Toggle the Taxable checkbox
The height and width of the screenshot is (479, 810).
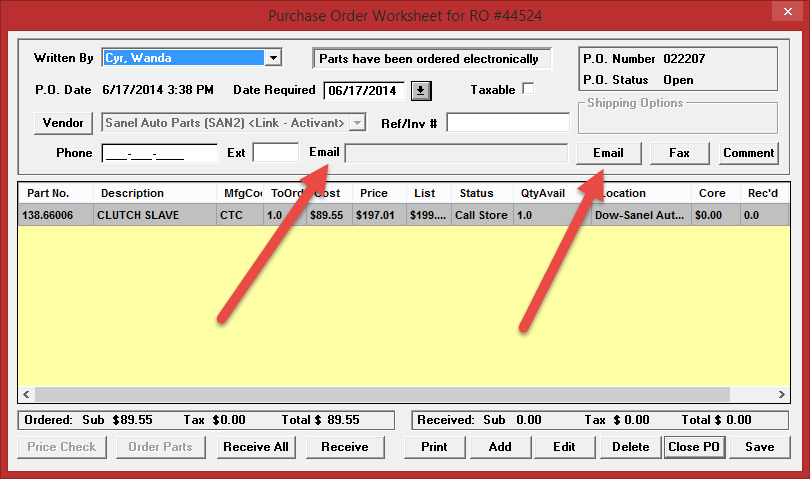pyautogui.click(x=528, y=89)
